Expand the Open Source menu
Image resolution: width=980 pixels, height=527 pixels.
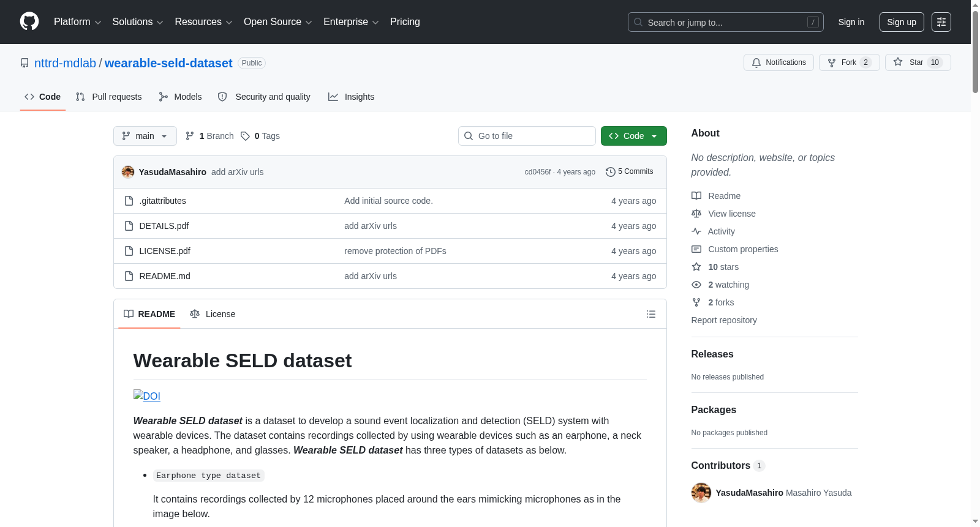tap(277, 22)
